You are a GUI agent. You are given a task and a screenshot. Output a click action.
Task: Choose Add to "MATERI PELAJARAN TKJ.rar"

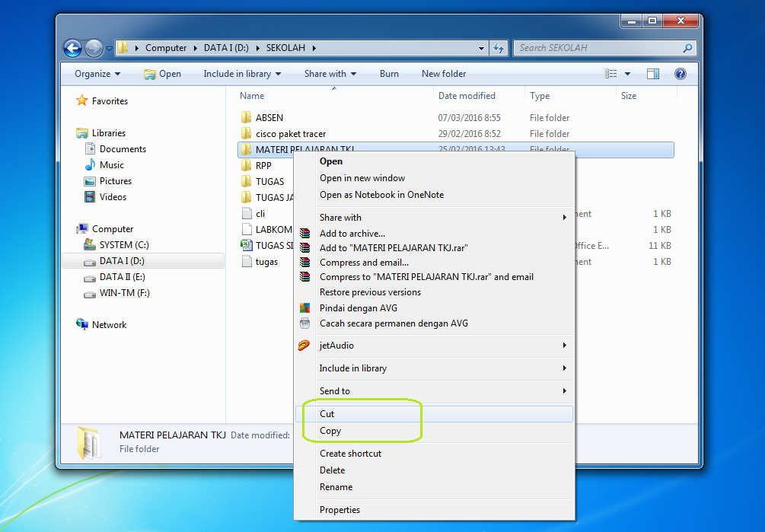point(434,247)
